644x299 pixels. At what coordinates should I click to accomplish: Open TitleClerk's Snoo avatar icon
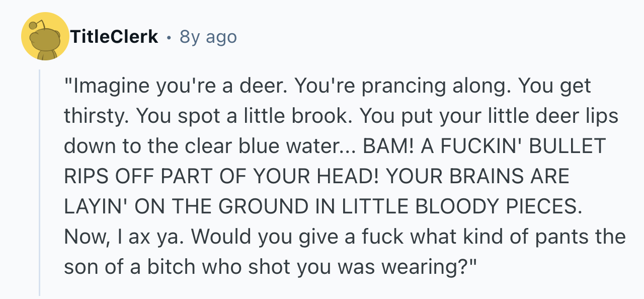coord(45,36)
